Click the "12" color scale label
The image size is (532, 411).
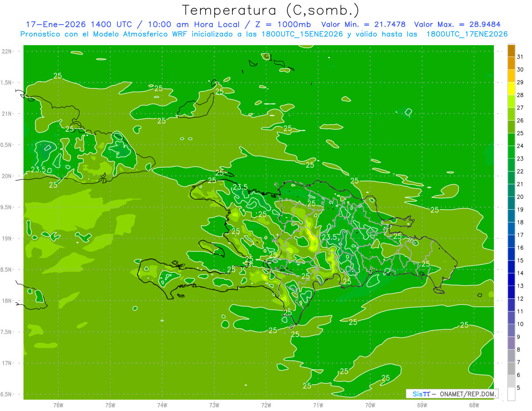point(520,298)
